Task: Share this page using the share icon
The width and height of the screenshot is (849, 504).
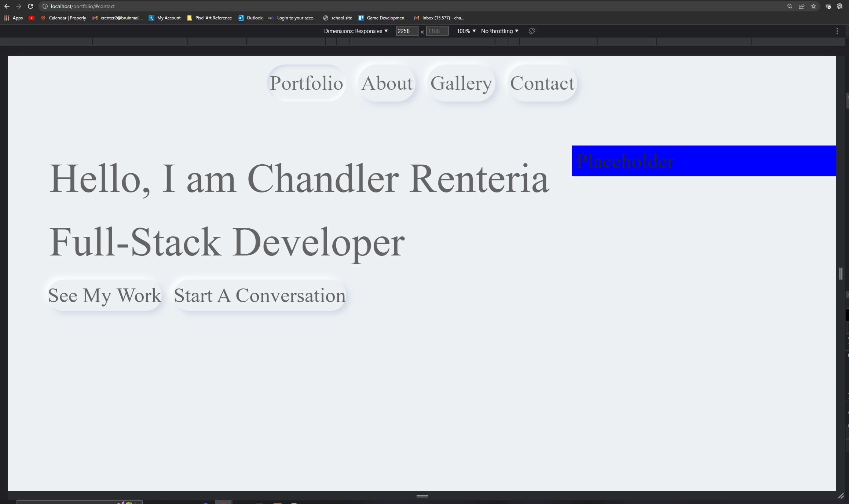Action: click(802, 6)
